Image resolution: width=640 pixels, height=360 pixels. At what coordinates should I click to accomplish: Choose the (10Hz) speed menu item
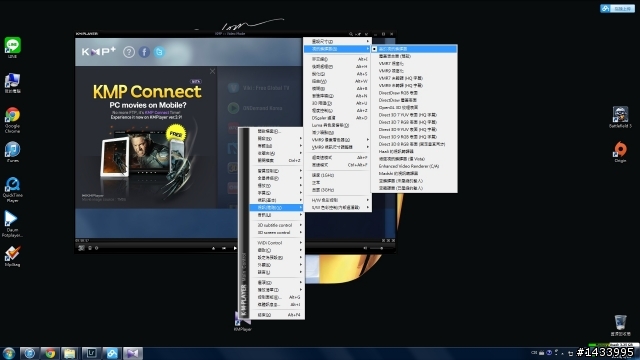(337, 175)
